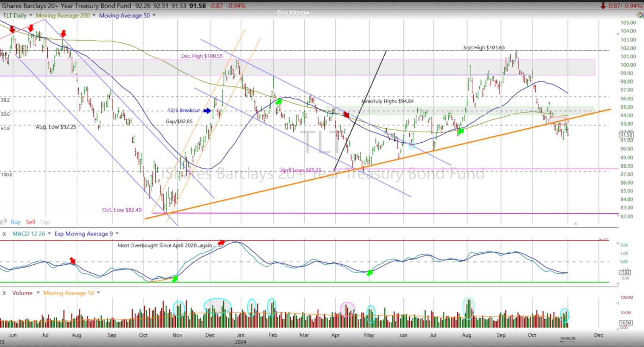Click the Buy link
Screen dimensions: 644x347
pyautogui.click(x=15, y=222)
